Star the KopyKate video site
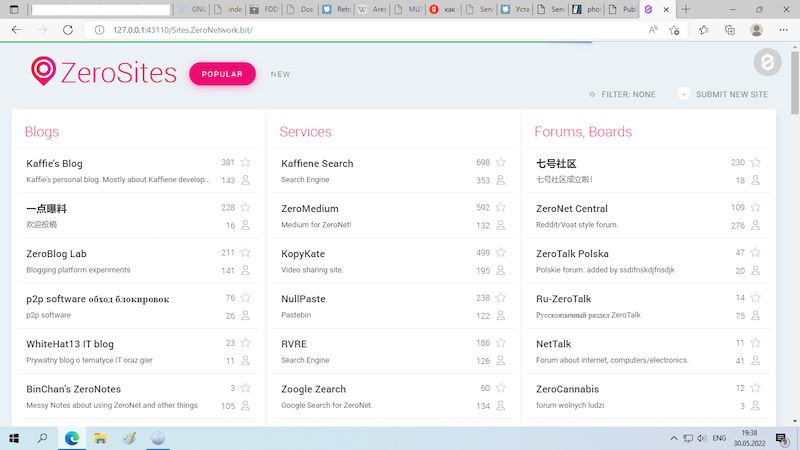800x450 pixels. point(500,253)
